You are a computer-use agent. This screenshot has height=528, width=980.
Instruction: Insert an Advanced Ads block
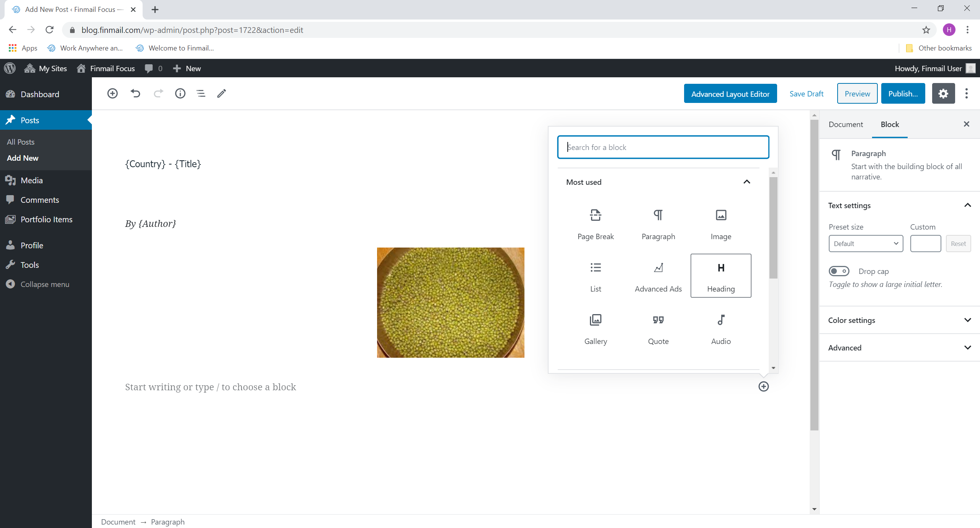658,275
